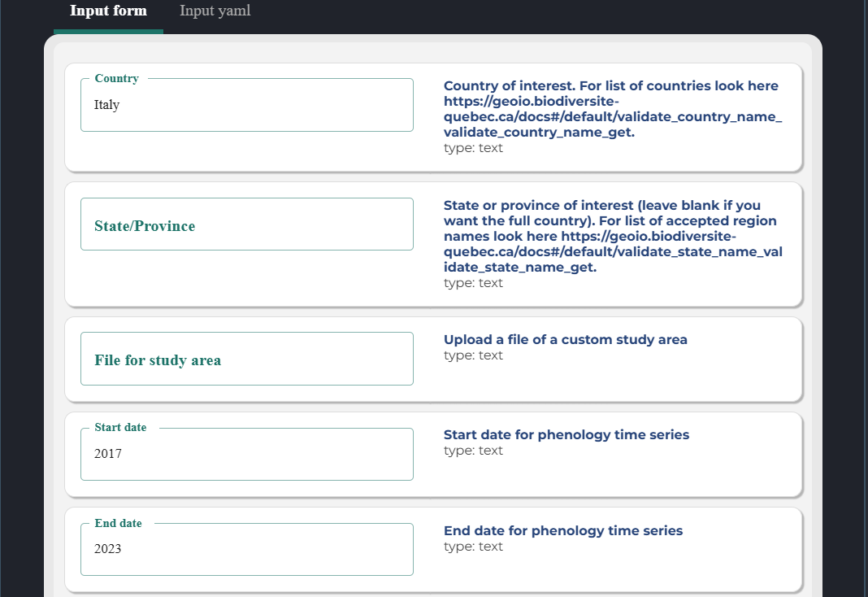Open the Input yaml tab
Viewport: 868px width, 597px height.
[215, 11]
